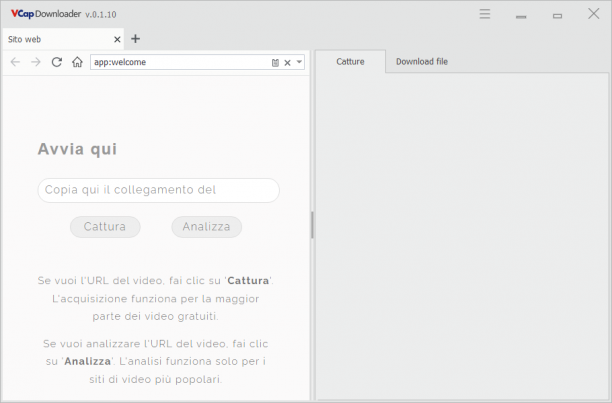Click the paste clipboard icon in address bar
This screenshot has width=612, height=403.
tap(275, 62)
